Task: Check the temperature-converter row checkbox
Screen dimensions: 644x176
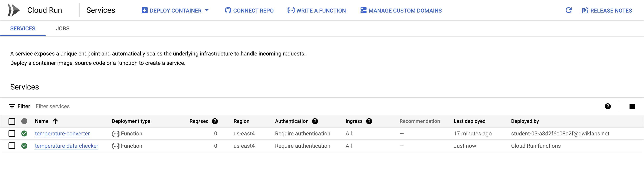Action: [x=12, y=133]
